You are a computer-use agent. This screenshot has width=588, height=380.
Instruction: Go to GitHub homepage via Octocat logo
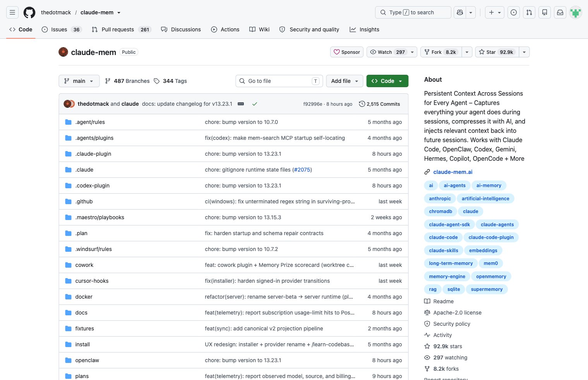pyautogui.click(x=29, y=12)
